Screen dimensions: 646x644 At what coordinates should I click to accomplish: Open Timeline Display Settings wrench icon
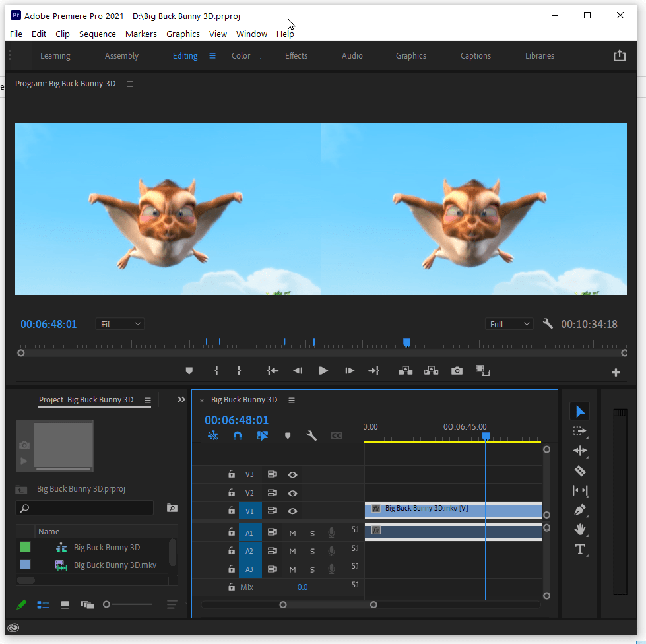(x=311, y=435)
